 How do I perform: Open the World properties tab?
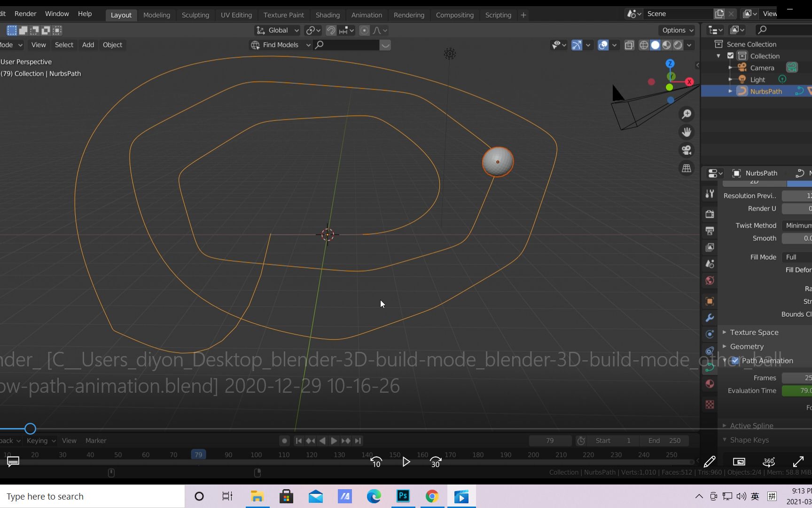[710, 280]
